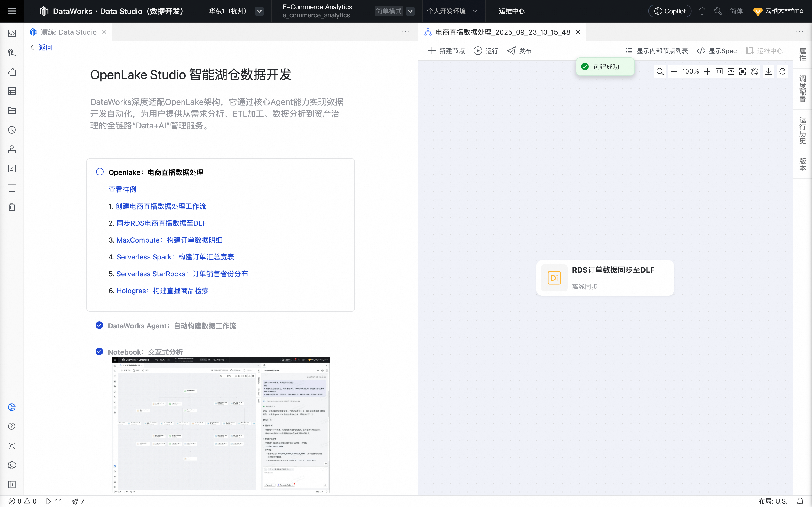This screenshot has height=507, width=812.
Task: Click the 100% zoom level indicator
Action: (x=690, y=71)
